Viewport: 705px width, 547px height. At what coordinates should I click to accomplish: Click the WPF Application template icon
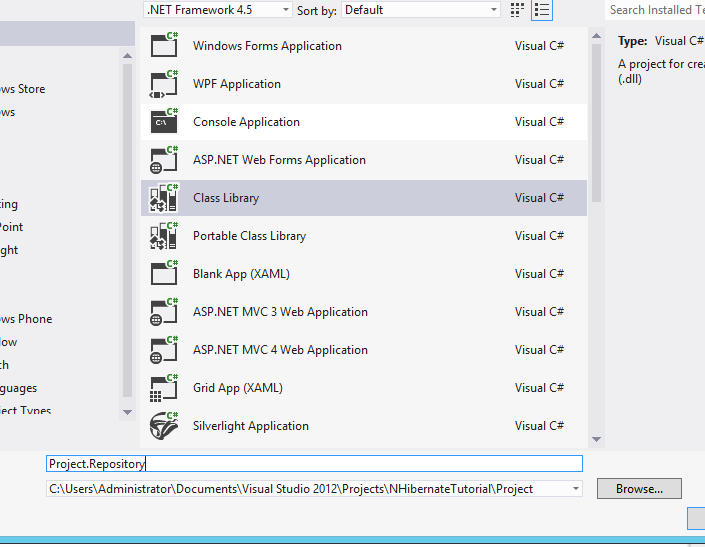pos(164,84)
